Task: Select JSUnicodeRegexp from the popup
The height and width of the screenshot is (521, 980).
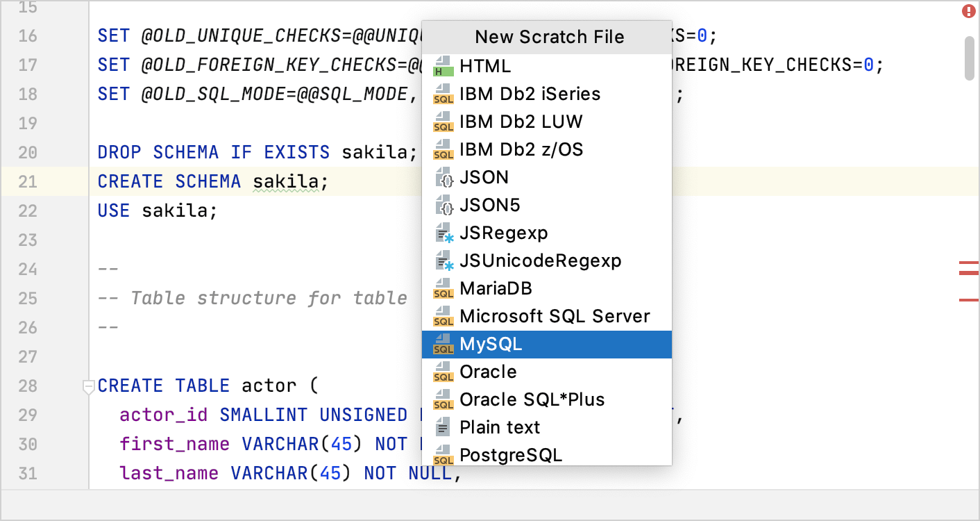Action: click(x=540, y=261)
